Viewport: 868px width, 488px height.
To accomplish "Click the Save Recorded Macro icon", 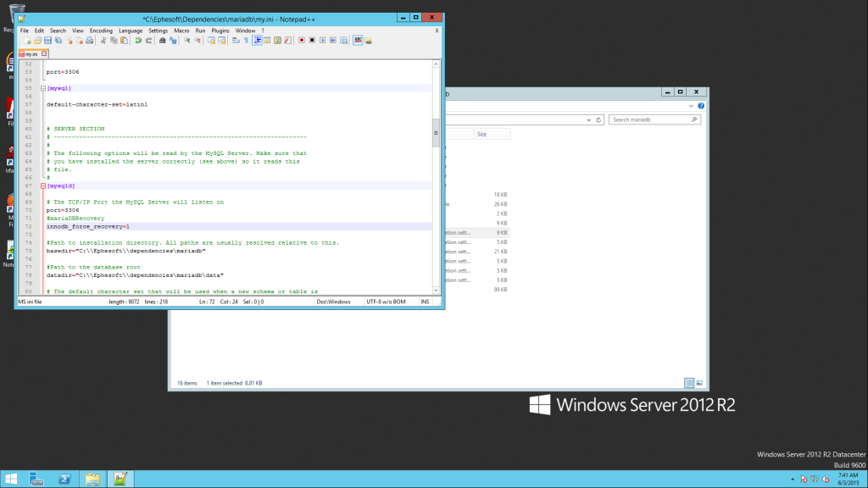I will click(343, 41).
